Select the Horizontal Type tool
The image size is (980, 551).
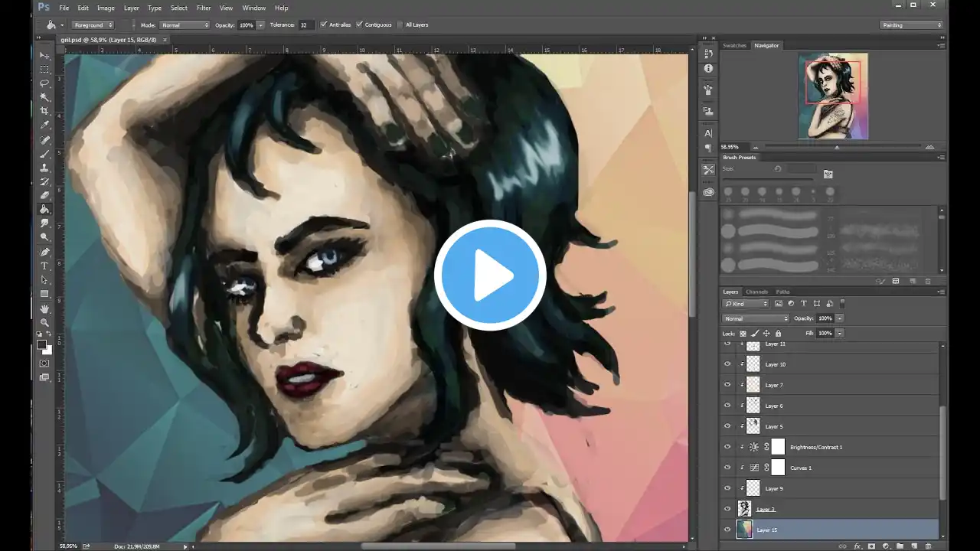point(44,266)
